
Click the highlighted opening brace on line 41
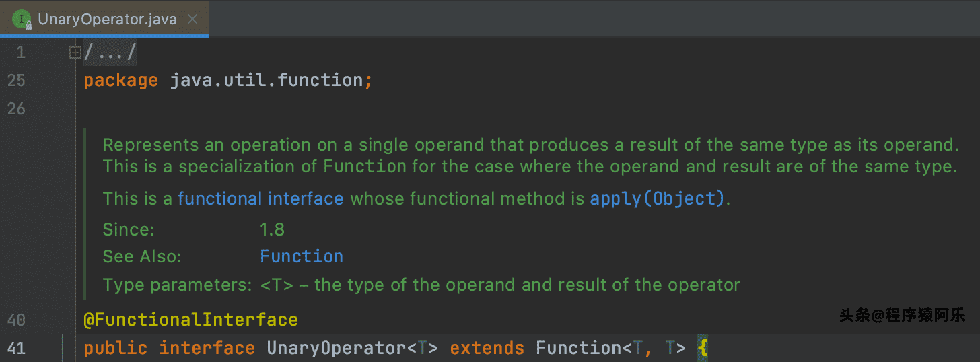703,348
